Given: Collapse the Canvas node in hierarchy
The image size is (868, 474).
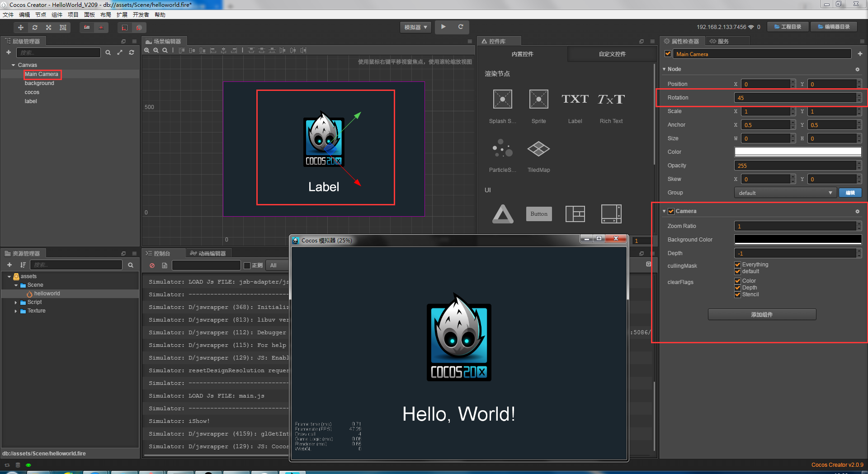Looking at the screenshot, I should 13,65.
